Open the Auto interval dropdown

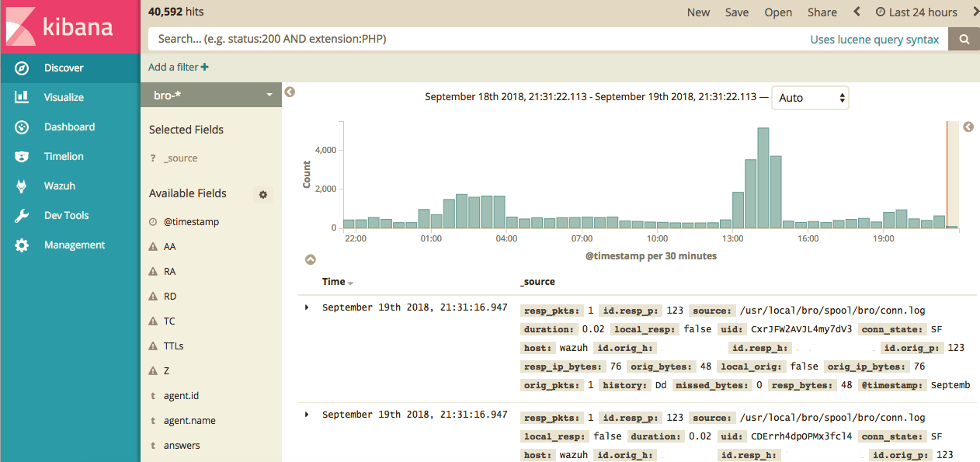point(810,98)
